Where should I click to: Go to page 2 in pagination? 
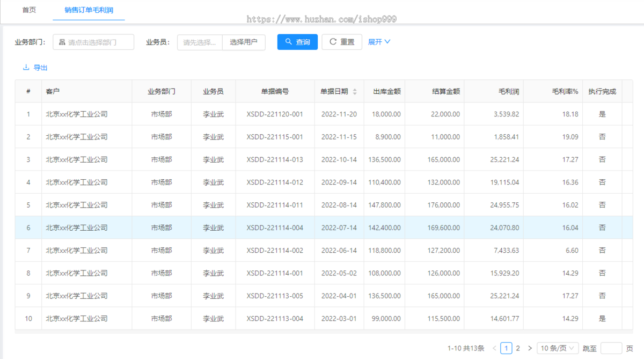pyautogui.click(x=518, y=348)
